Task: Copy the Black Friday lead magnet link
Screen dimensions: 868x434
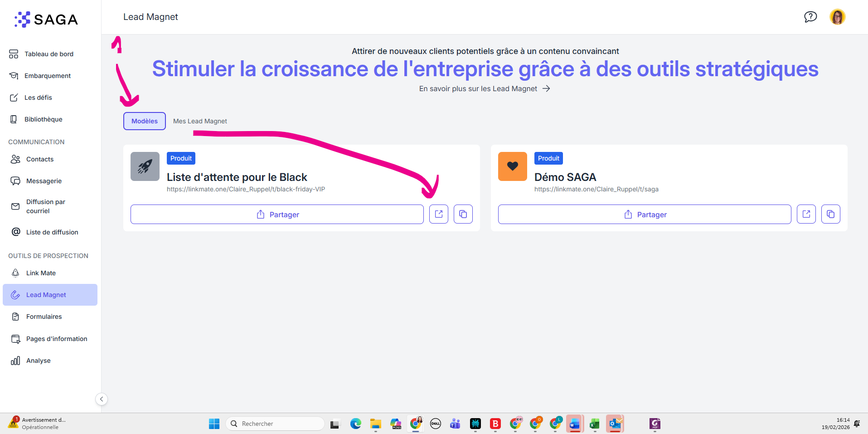Action: click(463, 214)
